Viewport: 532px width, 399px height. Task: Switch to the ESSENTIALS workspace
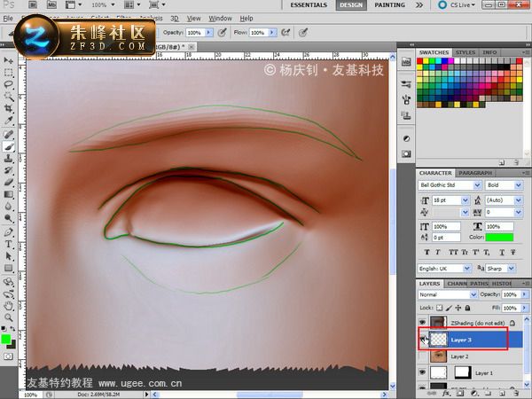(309, 4)
